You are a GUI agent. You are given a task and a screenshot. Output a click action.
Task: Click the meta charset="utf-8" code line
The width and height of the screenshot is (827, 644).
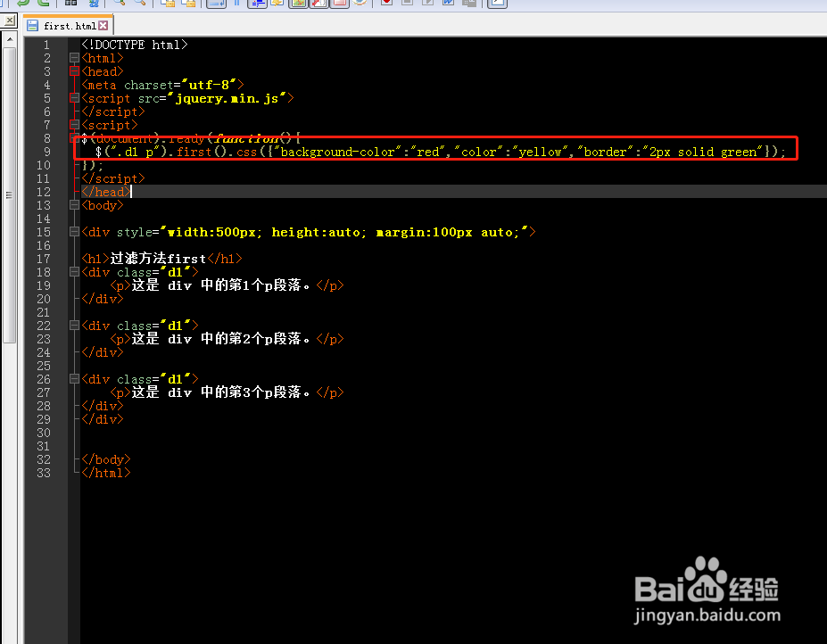(162, 85)
